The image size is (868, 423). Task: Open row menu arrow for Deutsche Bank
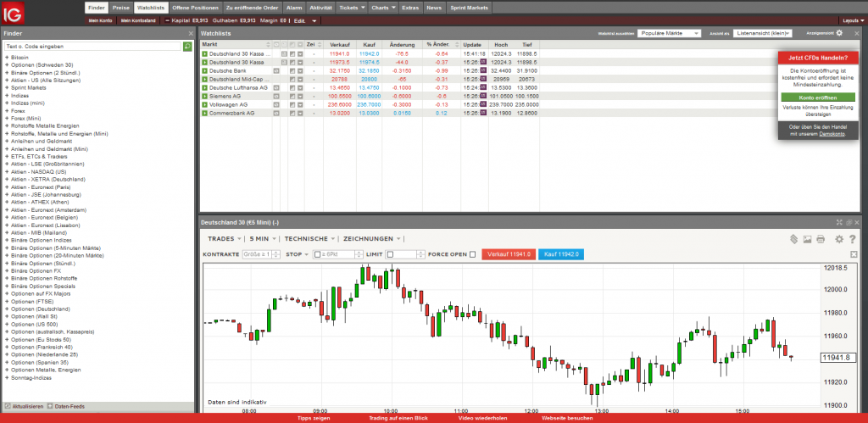(300, 71)
